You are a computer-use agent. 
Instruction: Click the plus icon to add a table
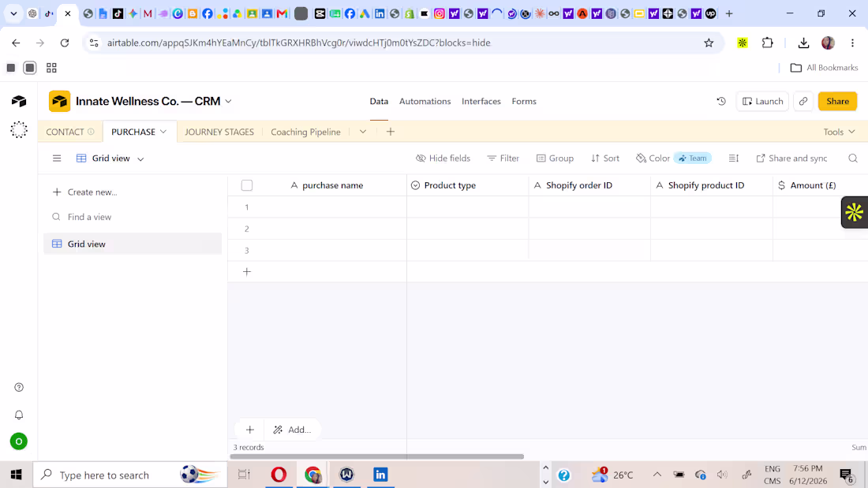tap(391, 132)
